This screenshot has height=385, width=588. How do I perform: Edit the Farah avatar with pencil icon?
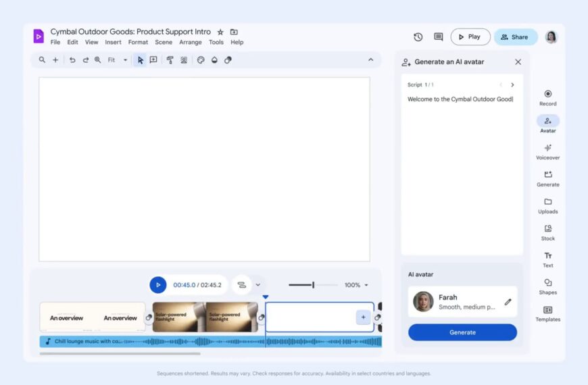[508, 302]
